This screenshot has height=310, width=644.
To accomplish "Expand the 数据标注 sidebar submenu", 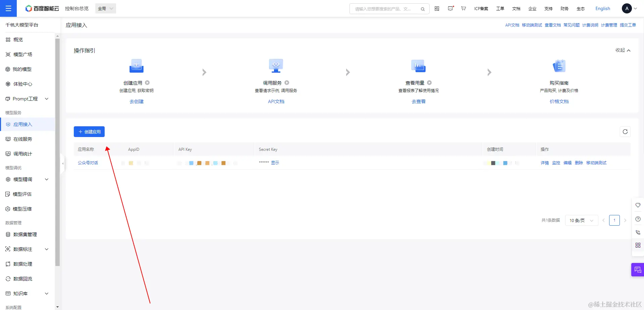I will click(x=47, y=249).
